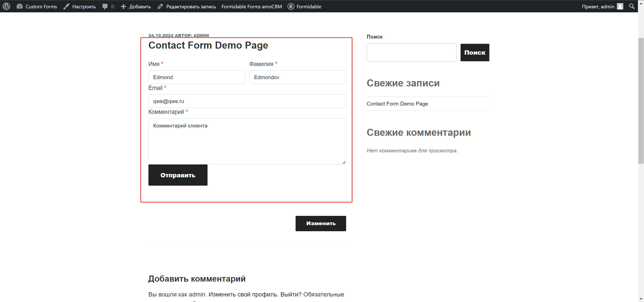Open the search magnifier icon top right

[x=632, y=6]
